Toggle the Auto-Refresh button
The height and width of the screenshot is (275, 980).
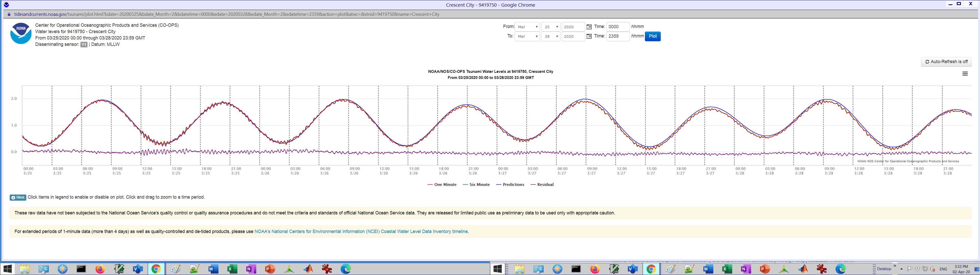(x=946, y=62)
